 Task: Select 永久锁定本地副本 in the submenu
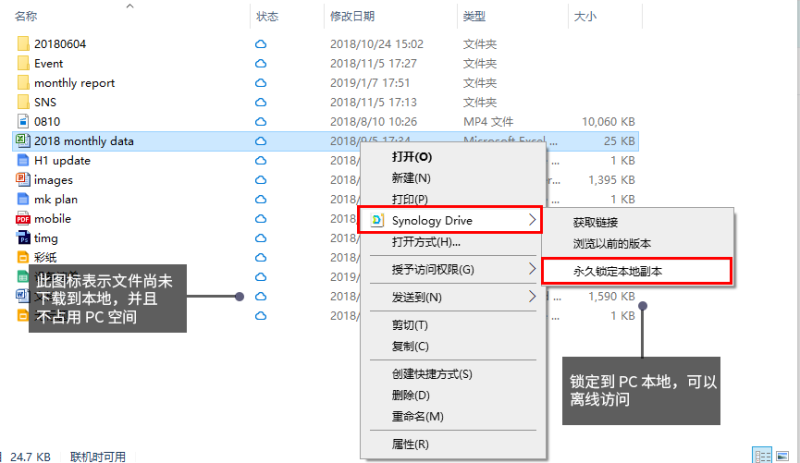coord(617,271)
